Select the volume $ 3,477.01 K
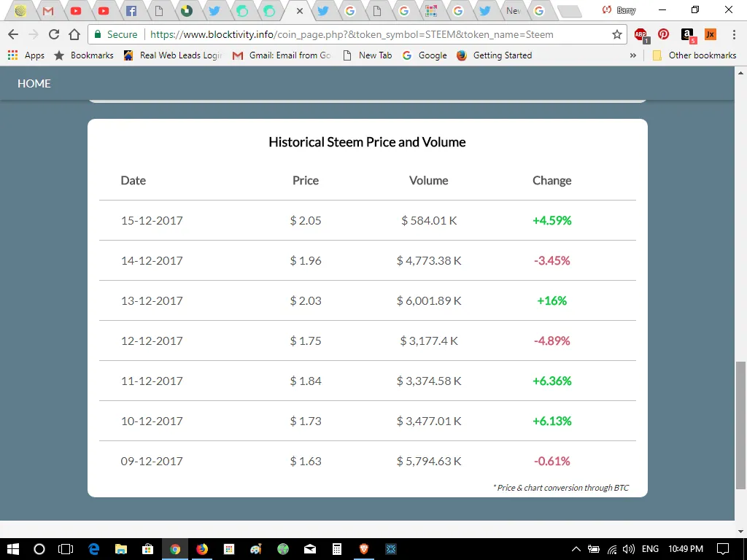This screenshot has height=560, width=747. point(429,421)
